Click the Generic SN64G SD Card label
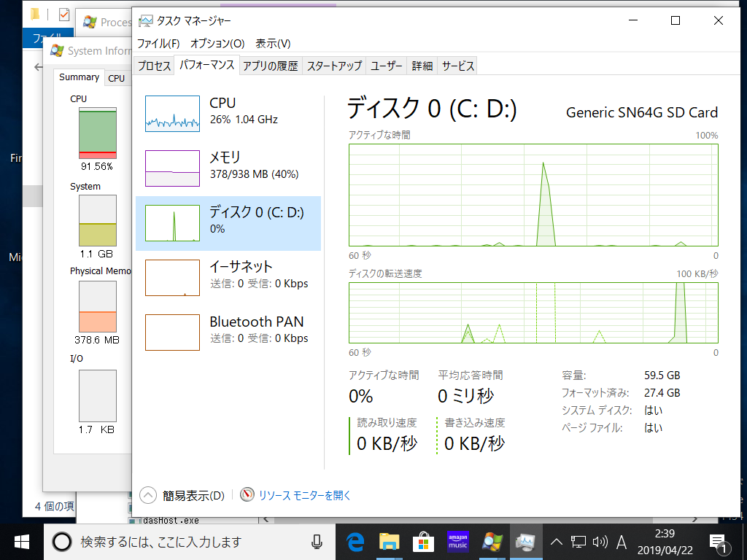Viewport: 747px width, 560px height. pos(642,113)
